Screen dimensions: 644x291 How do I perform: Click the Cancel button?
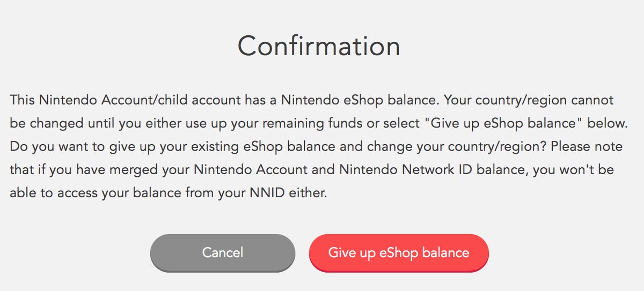[223, 252]
